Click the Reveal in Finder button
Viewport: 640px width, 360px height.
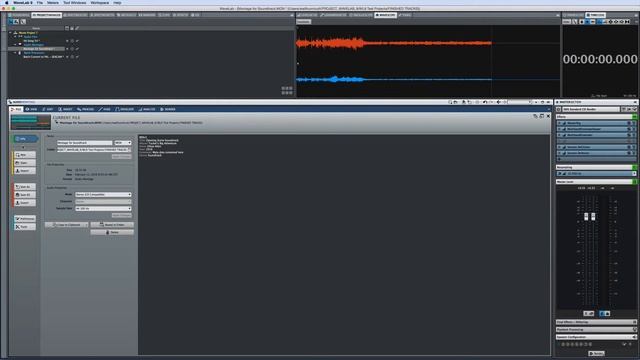[x=112, y=225]
